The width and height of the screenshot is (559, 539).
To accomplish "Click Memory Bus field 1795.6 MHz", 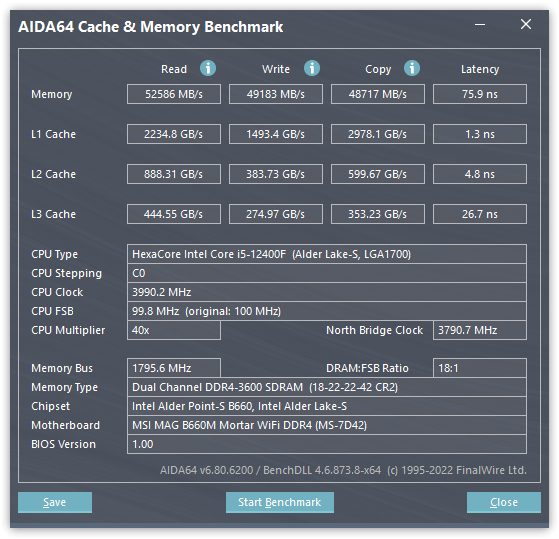I will tap(174, 368).
